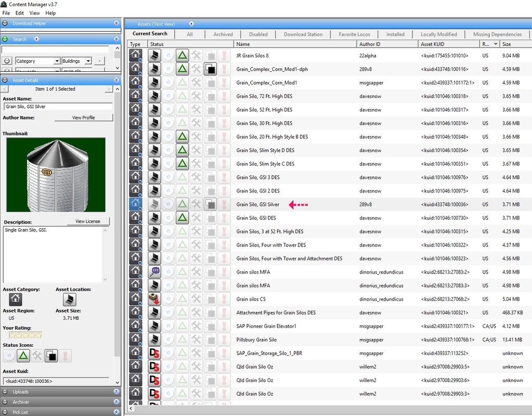Switch to the Download Station tab
Viewport: 532px width, 416px height.
click(303, 34)
